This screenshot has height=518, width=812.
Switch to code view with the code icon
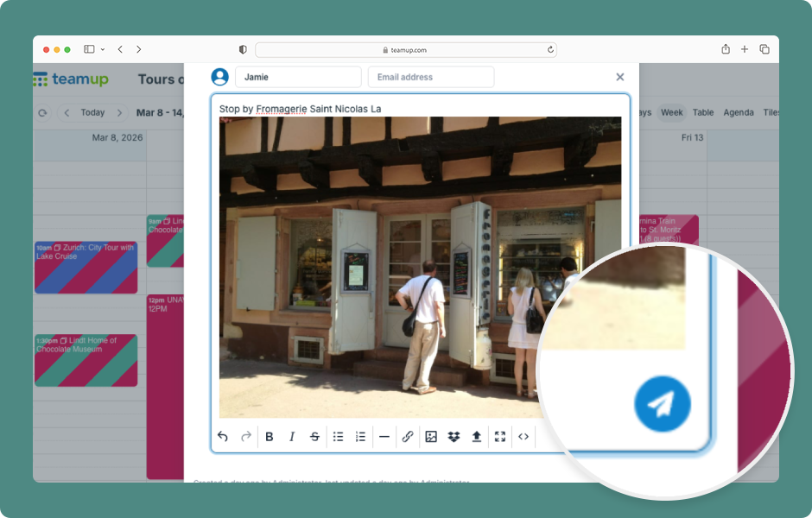click(x=523, y=436)
